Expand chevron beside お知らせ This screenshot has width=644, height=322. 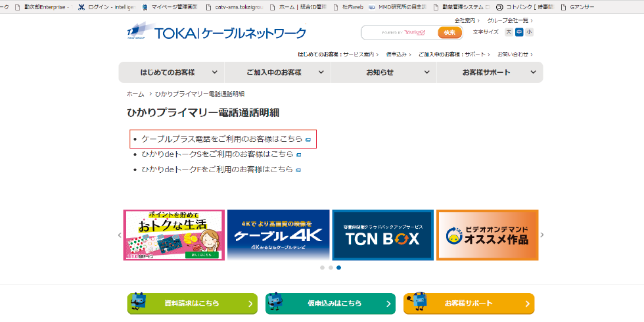click(x=427, y=72)
